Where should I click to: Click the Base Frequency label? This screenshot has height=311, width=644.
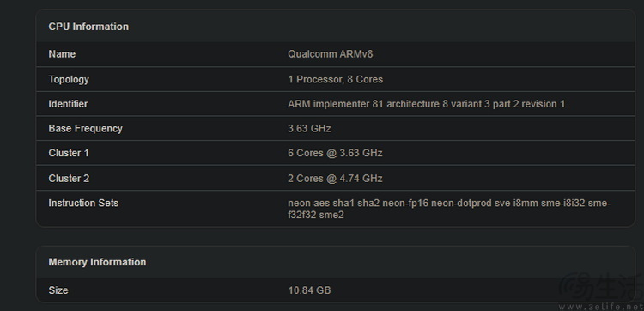(85, 129)
